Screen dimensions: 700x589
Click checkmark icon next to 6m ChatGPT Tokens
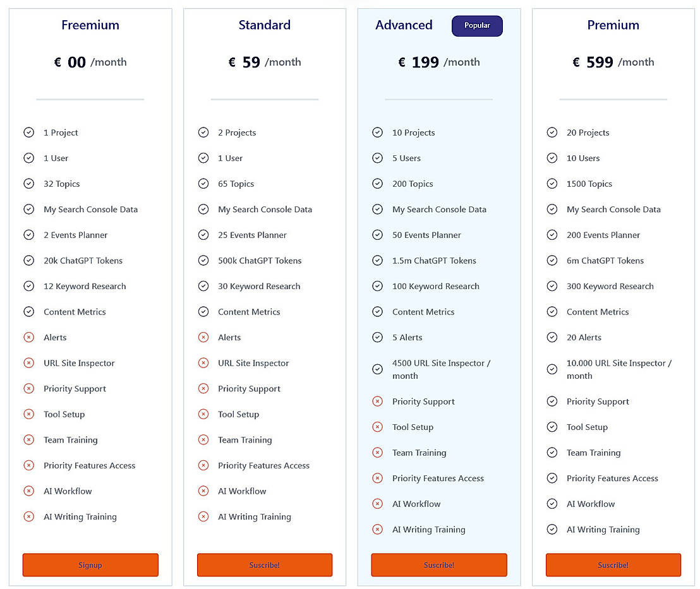point(552,261)
